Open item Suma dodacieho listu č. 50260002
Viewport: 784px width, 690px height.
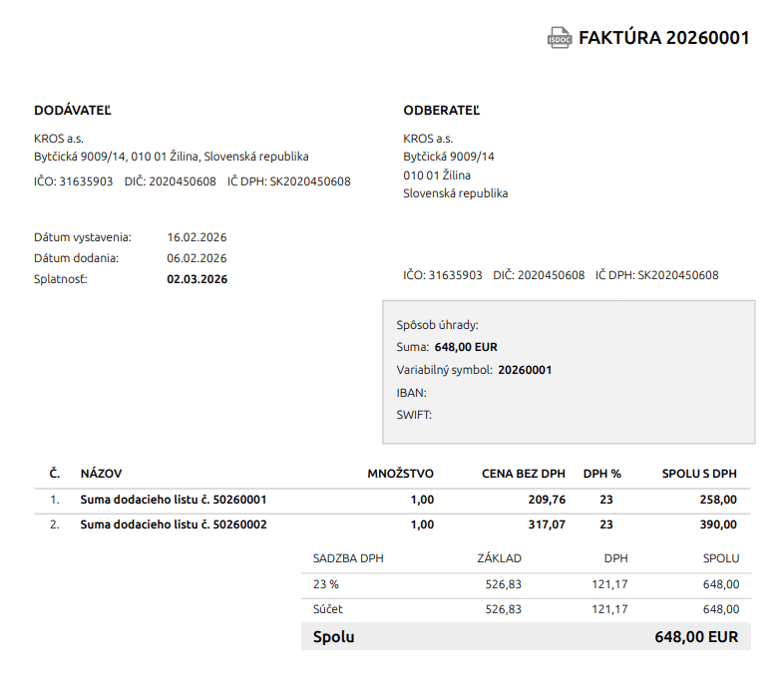point(173,524)
